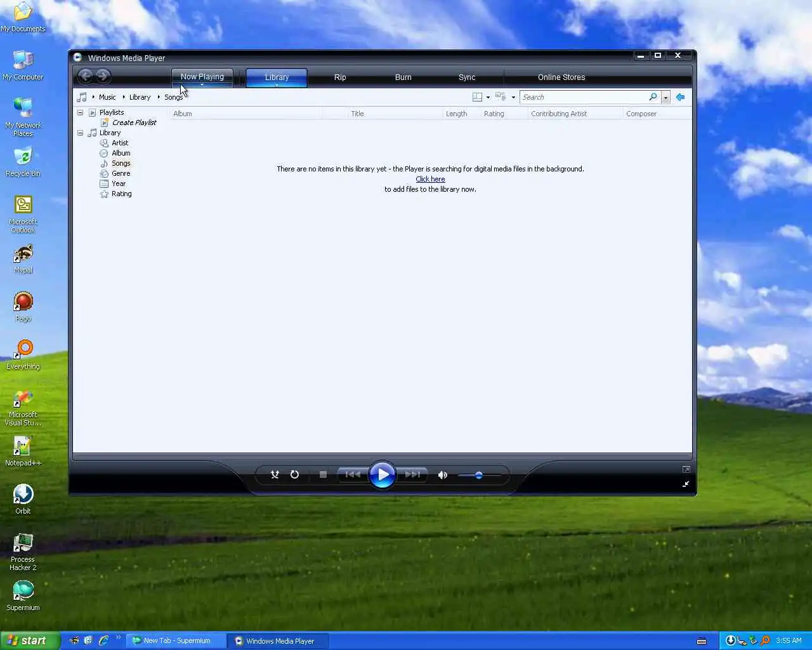Collapse the Playlists tree node

[x=81, y=112]
